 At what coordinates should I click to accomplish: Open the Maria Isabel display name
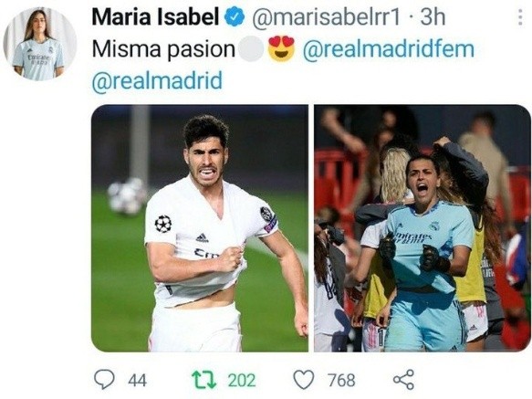[x=155, y=17]
